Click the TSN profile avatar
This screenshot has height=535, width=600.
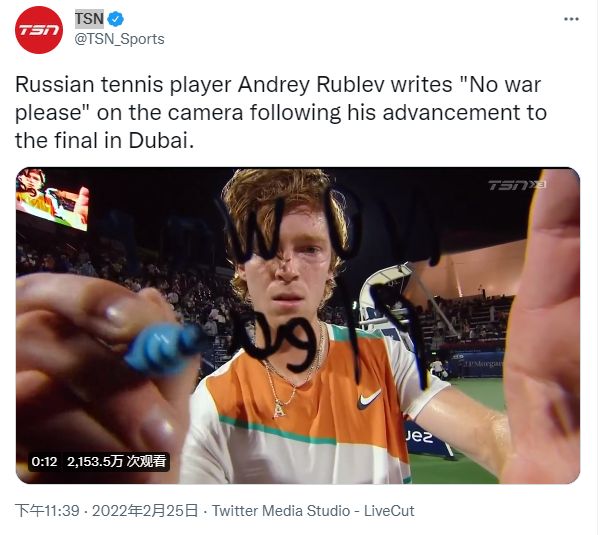(39, 29)
